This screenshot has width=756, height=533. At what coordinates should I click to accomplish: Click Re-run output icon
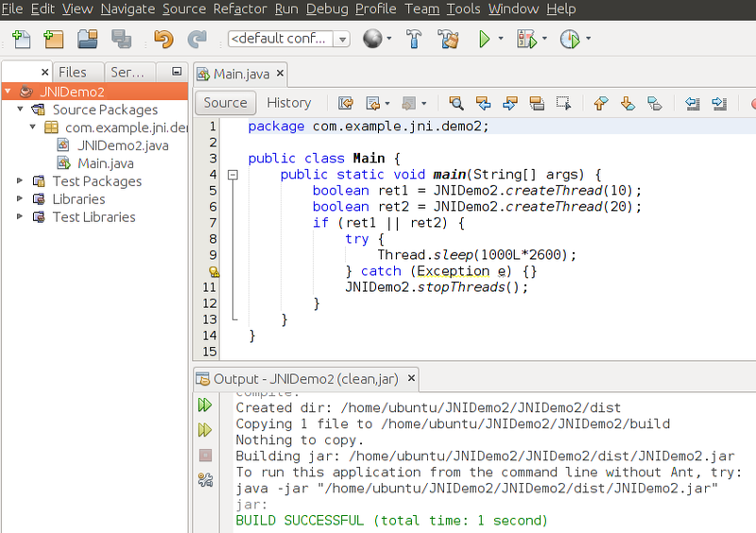pos(205,404)
